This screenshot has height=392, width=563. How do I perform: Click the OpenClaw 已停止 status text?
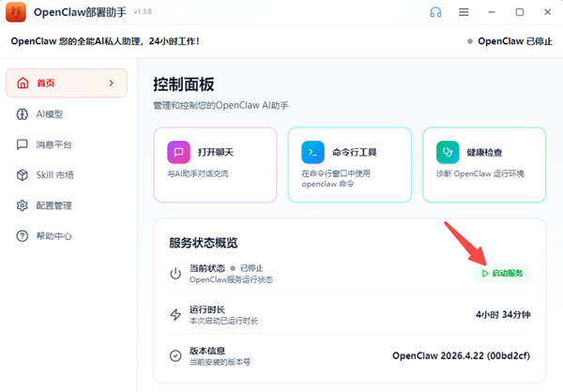click(x=515, y=41)
